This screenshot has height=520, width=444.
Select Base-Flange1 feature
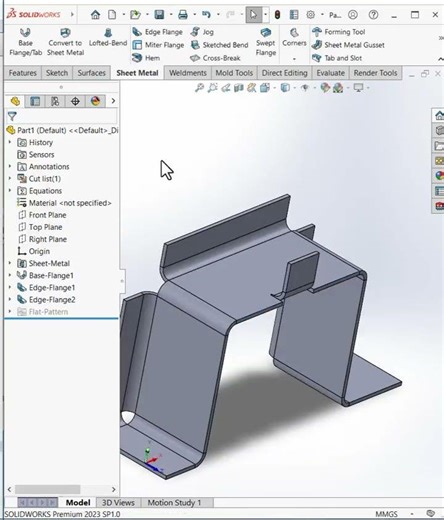coord(45,275)
